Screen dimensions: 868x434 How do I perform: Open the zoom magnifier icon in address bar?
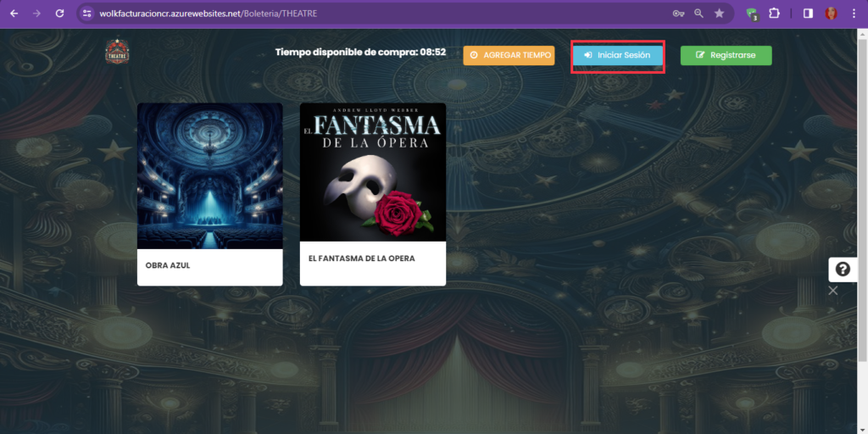(699, 14)
